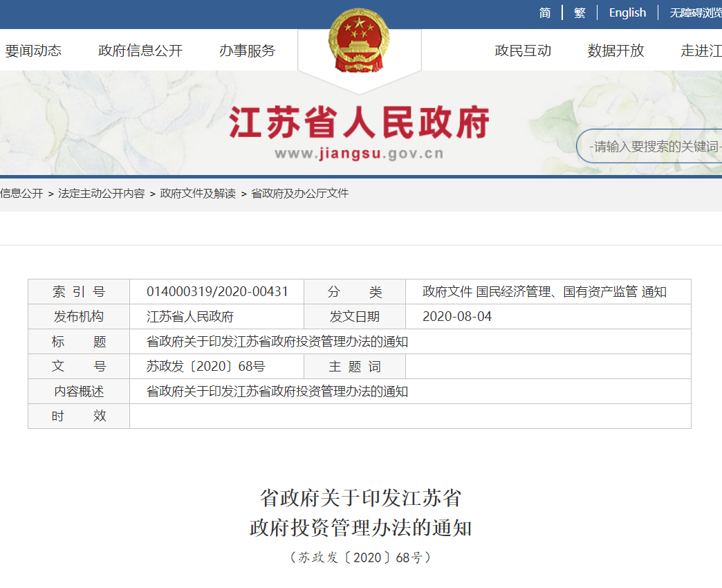
Task: Select the 内容概述 summary text
Action: (x=277, y=391)
